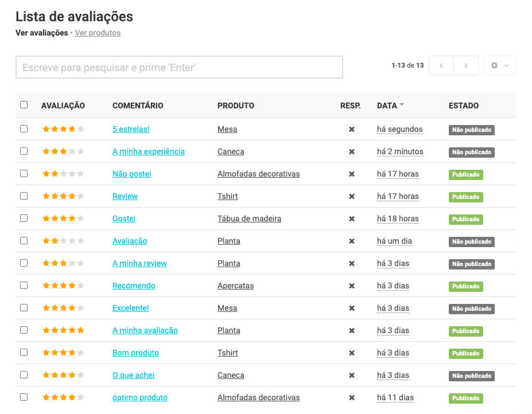Check the box for the '5 estrelas!' review
The width and height of the screenshot is (532, 414).
point(24,129)
